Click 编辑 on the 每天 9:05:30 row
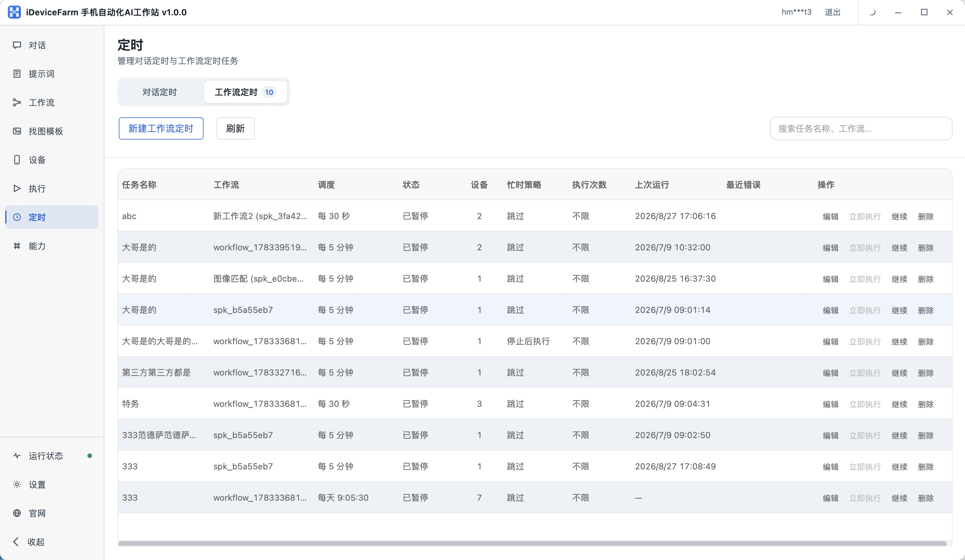The height and width of the screenshot is (560, 965). (831, 498)
